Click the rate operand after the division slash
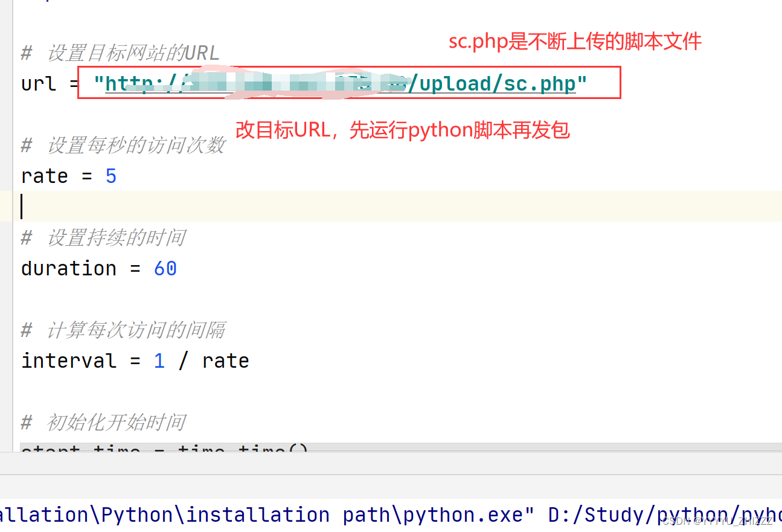Viewport: 782px width, 532px height. [225, 361]
